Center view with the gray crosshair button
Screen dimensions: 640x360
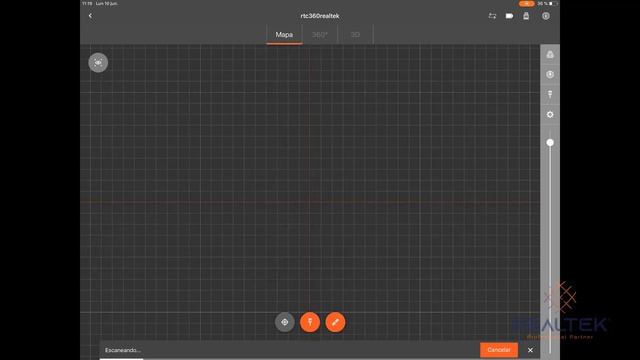click(284, 322)
